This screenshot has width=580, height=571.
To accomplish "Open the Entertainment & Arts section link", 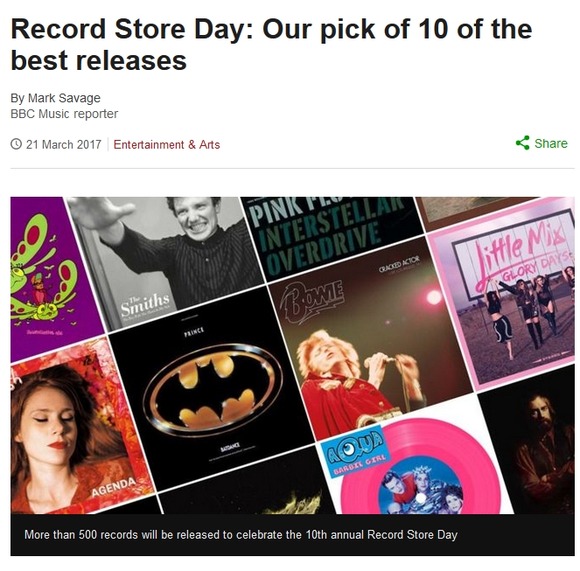I will [x=166, y=145].
